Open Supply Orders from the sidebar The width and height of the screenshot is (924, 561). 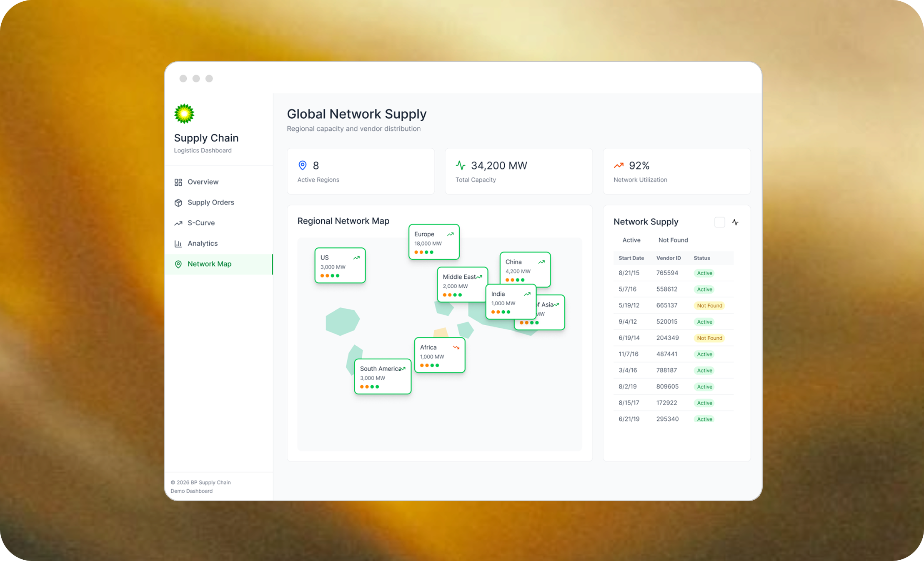(x=210, y=202)
